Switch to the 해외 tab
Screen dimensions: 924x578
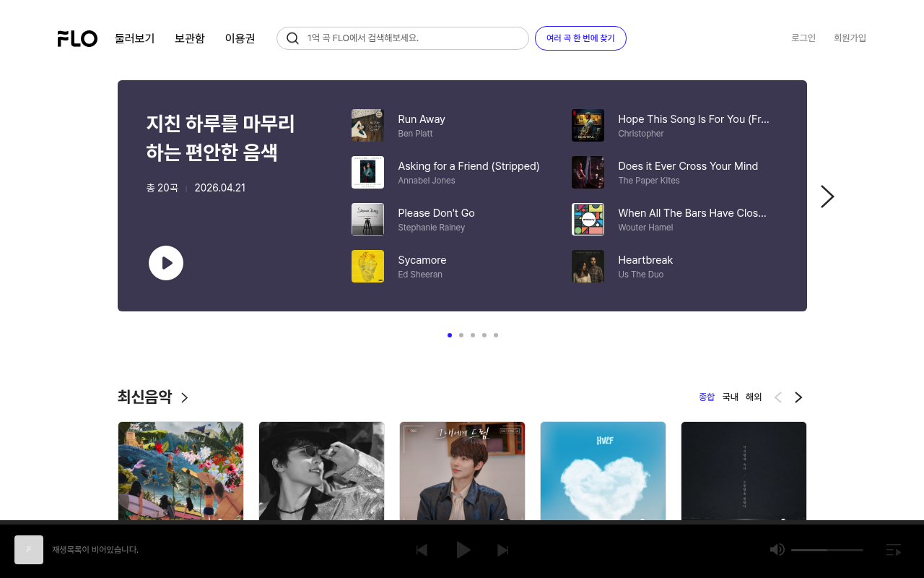click(x=754, y=397)
